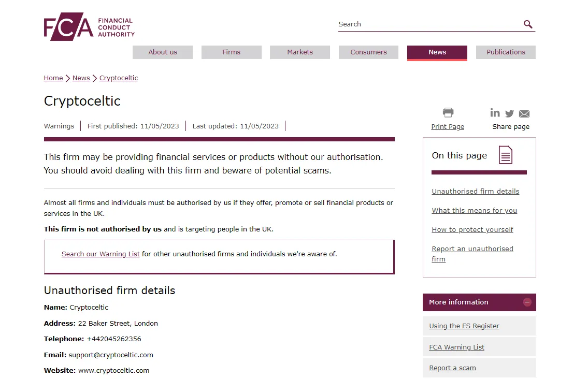Click the FCA logo
The height and width of the screenshot is (379, 588).
click(x=89, y=26)
